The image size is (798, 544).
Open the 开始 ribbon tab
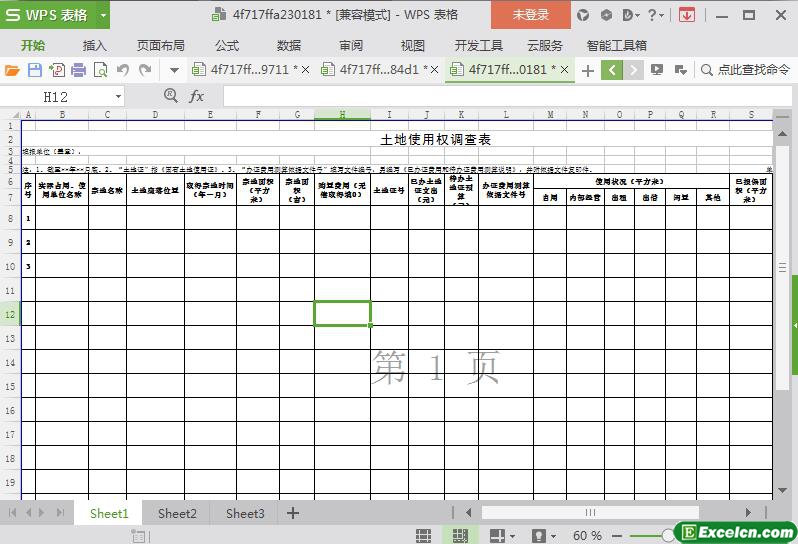33,46
